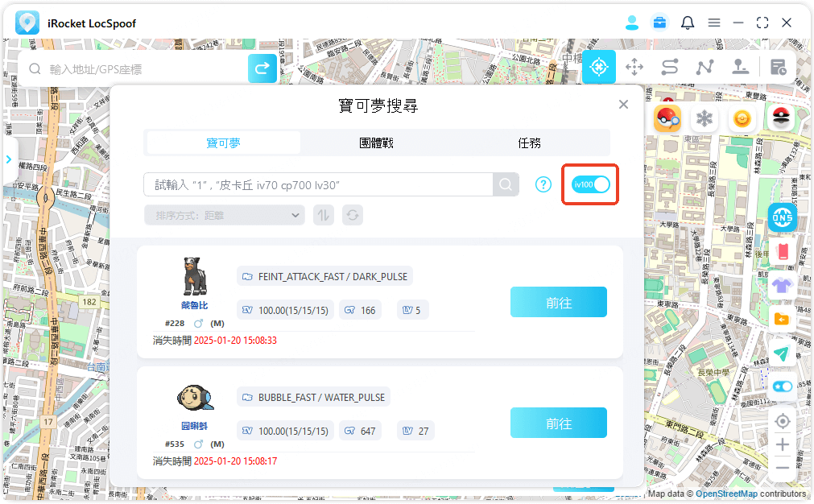
Task: Toggle the blue switch in the right sidebar
Action: coord(783,386)
